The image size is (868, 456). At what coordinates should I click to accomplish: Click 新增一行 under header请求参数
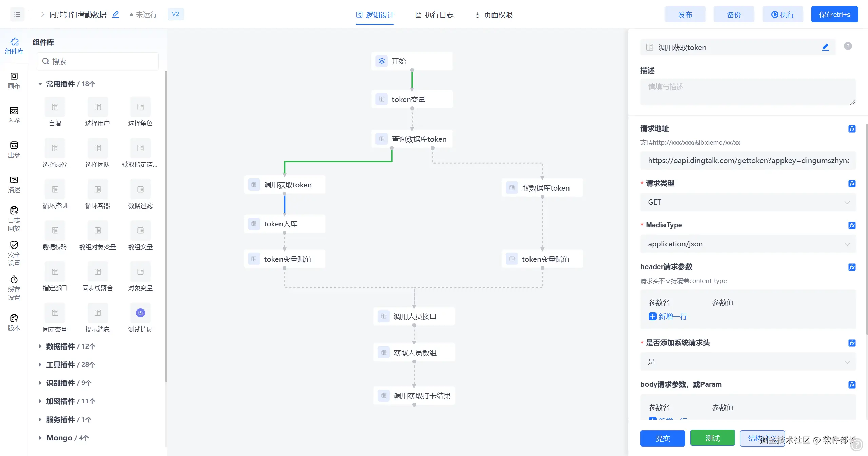[668, 316]
